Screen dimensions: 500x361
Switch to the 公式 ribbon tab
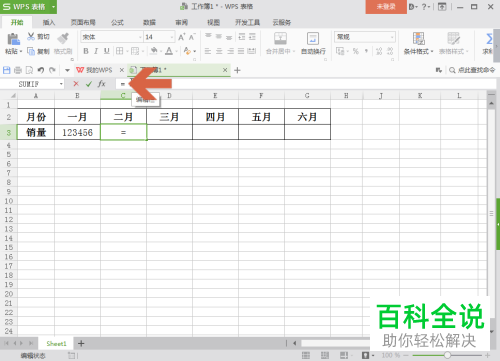(x=117, y=22)
